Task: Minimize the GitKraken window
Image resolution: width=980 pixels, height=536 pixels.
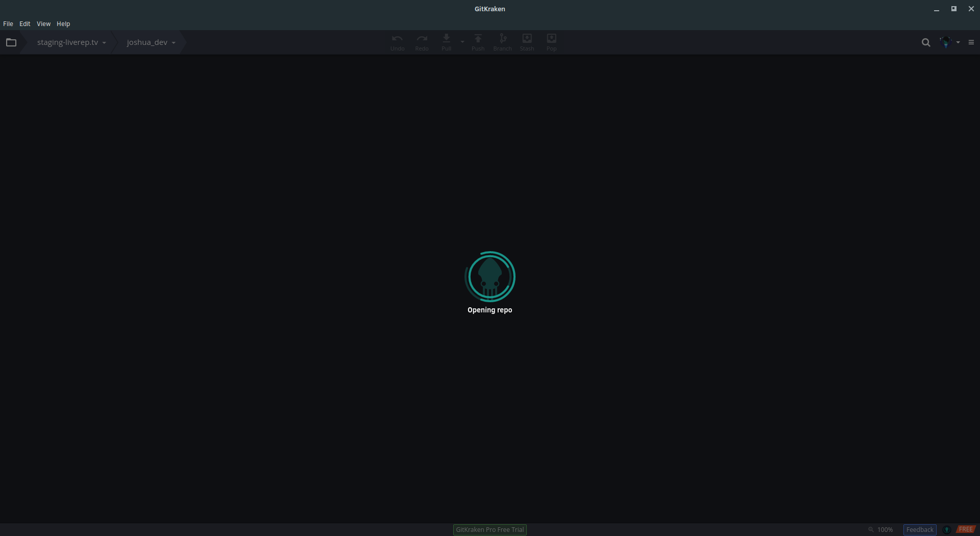Action: pyautogui.click(x=937, y=9)
